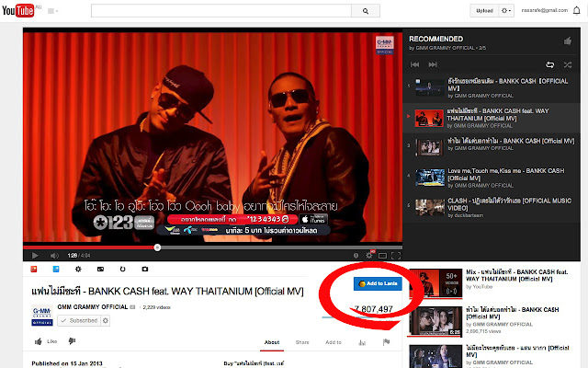Select playlist item Love me, Touch me, Kiss me
Screen dimensions: 588x368
pos(492,178)
